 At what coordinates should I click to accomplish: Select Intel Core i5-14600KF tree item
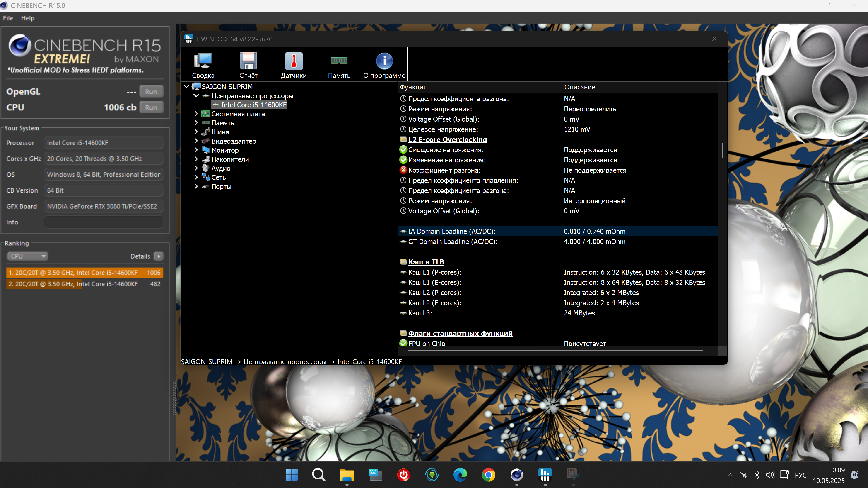pyautogui.click(x=253, y=105)
